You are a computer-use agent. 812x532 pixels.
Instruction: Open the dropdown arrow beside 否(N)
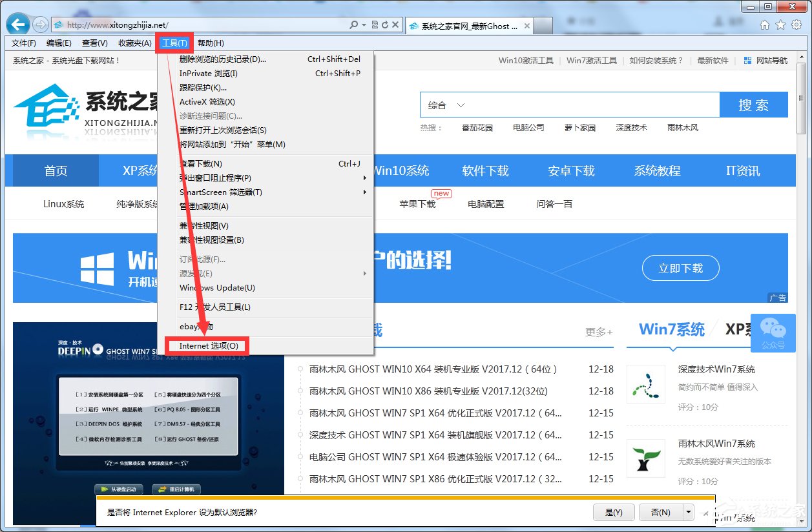click(689, 512)
